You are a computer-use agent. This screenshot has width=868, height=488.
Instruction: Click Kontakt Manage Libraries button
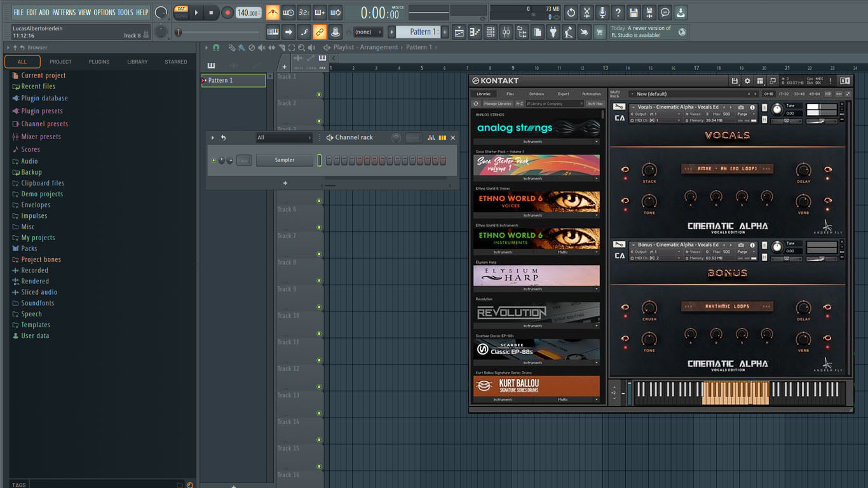[498, 104]
